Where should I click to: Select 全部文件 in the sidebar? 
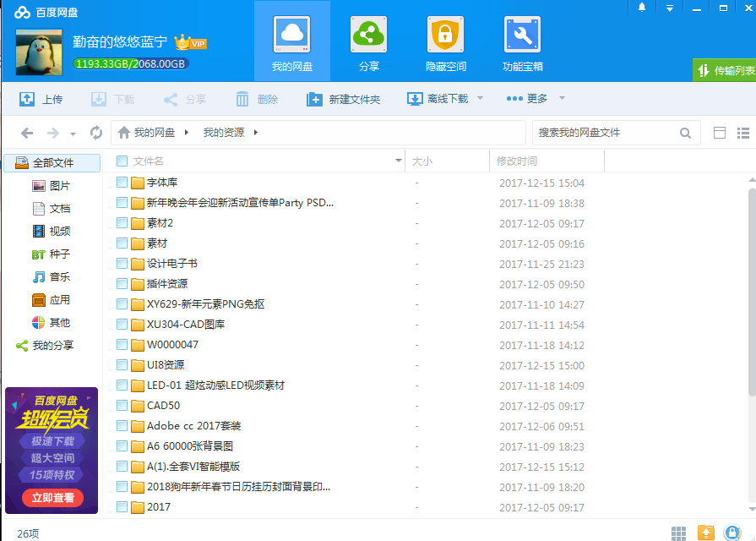52,162
